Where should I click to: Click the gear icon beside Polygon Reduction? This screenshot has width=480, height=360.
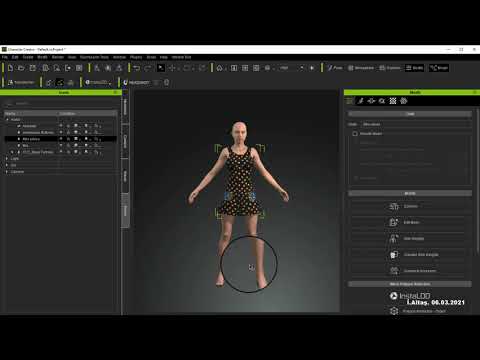394,311
